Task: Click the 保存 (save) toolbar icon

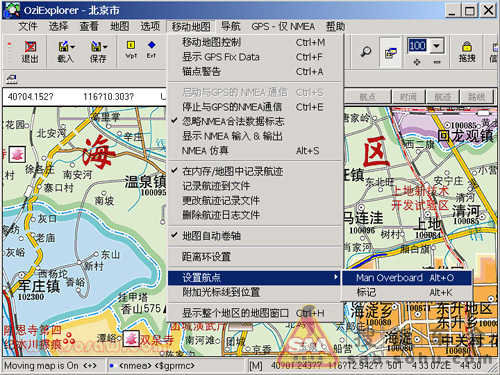Action: coord(97,52)
